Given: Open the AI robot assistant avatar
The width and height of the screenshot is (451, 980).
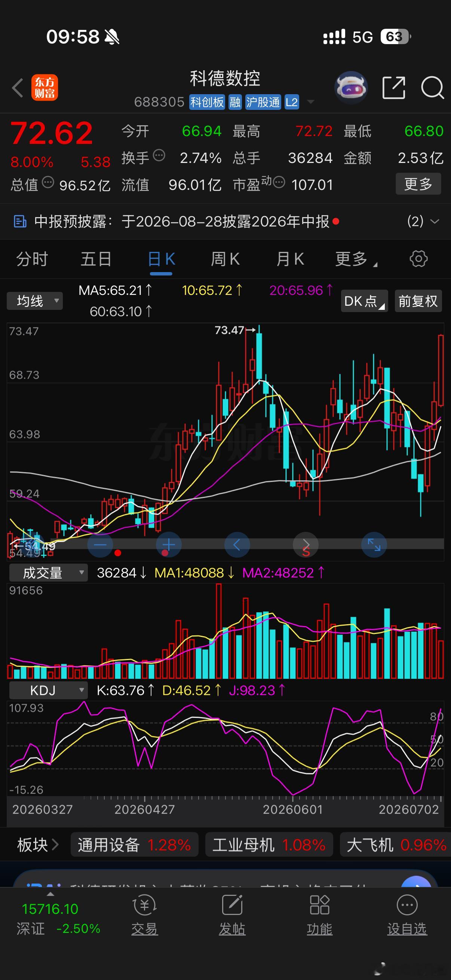Looking at the screenshot, I should click(x=350, y=87).
